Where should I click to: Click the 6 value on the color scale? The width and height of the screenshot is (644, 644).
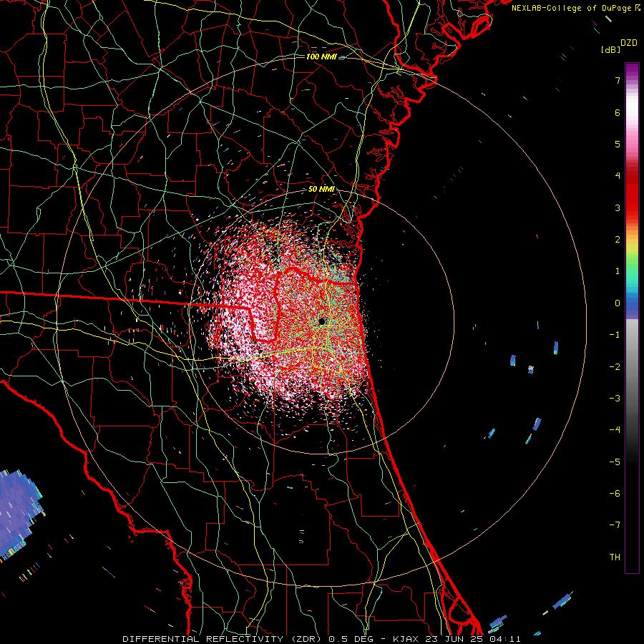pos(618,112)
